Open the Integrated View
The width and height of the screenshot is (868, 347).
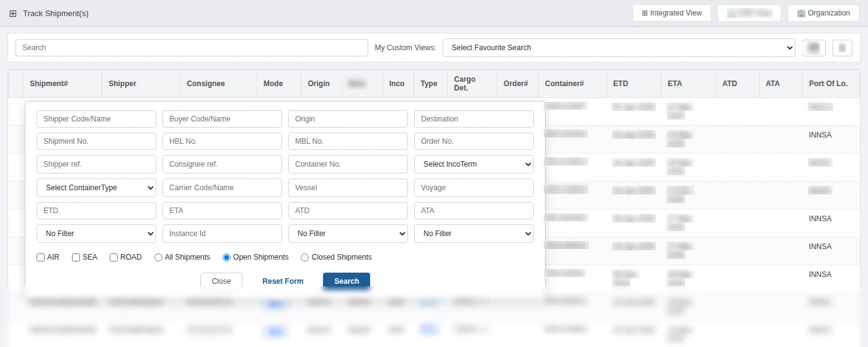(671, 13)
